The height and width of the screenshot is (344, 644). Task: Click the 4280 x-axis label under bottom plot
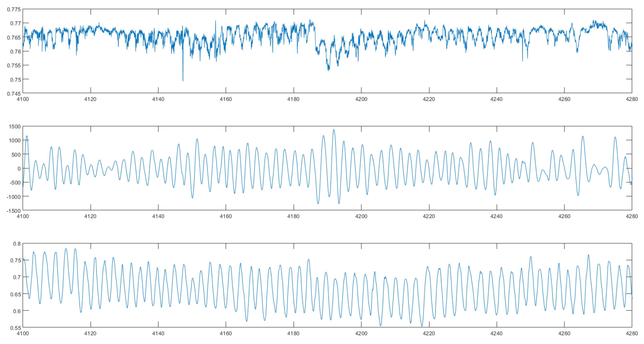click(632, 333)
